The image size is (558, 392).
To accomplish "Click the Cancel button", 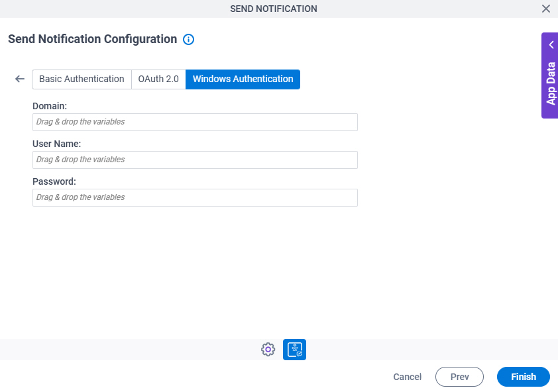I will tap(407, 377).
